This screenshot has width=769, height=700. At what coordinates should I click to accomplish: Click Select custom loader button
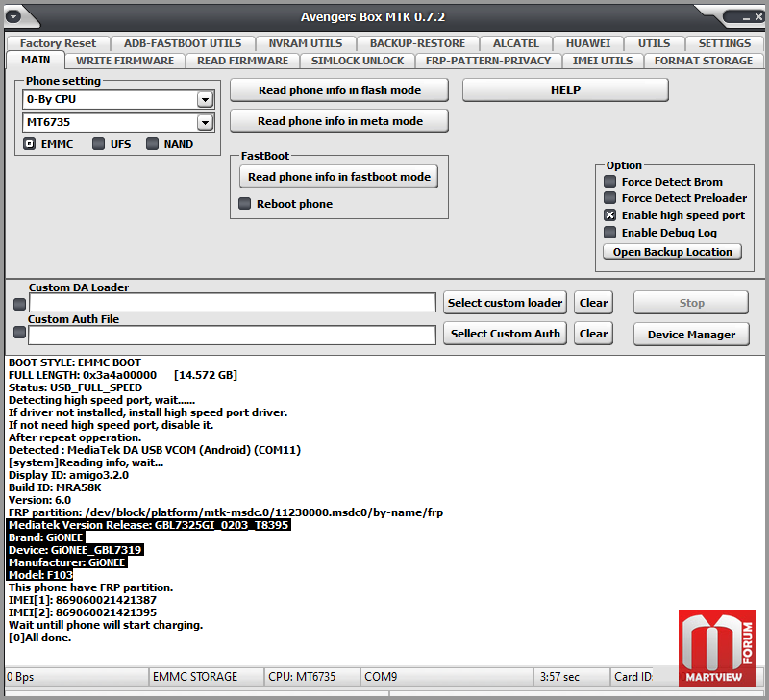tap(506, 303)
